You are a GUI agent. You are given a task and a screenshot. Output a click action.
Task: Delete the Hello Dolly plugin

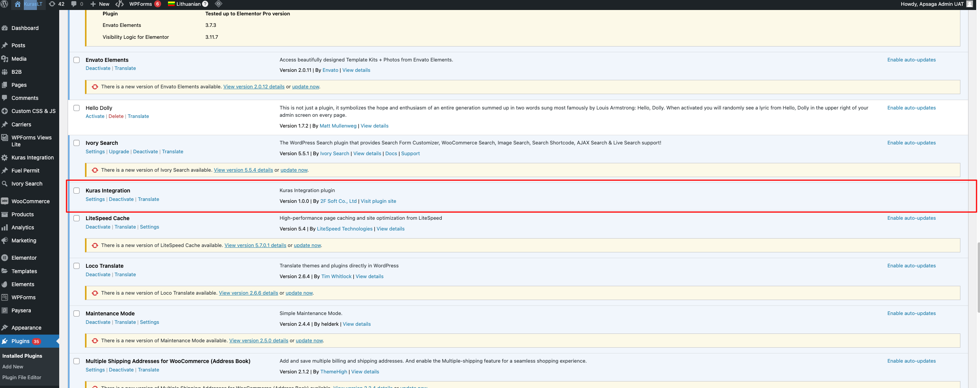pyautogui.click(x=116, y=116)
